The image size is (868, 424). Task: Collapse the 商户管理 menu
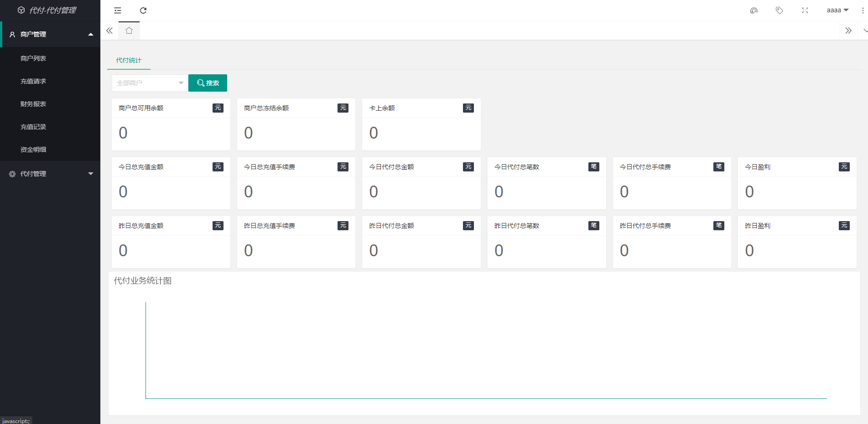[x=51, y=34]
